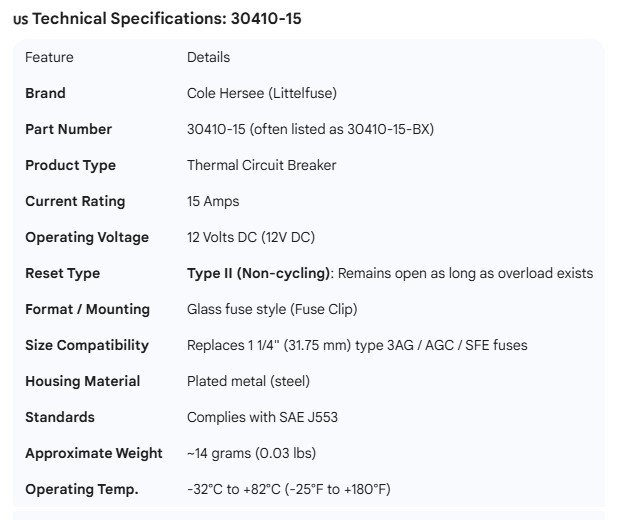Select the Current Rating label
This screenshot has height=520, width=621.
[x=75, y=201]
